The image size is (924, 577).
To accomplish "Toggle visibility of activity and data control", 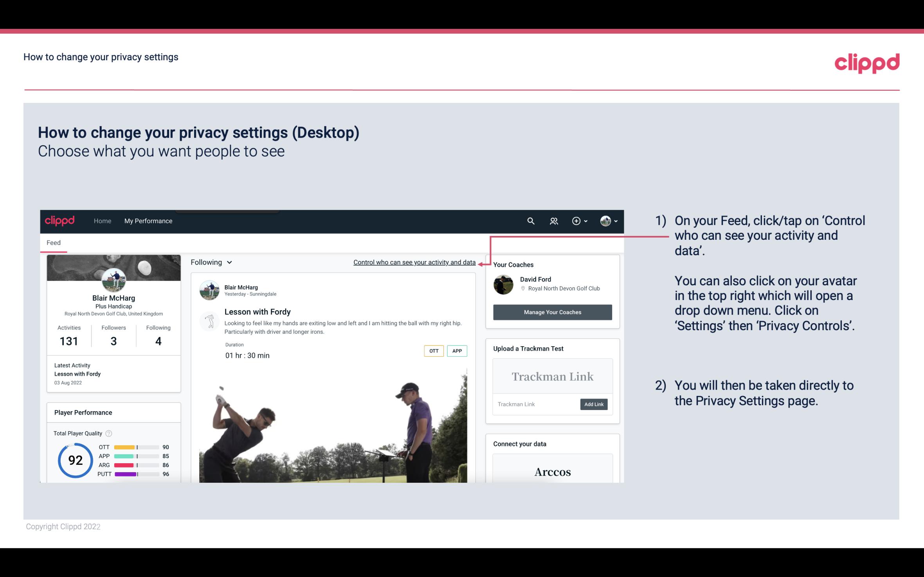I will pyautogui.click(x=414, y=261).
